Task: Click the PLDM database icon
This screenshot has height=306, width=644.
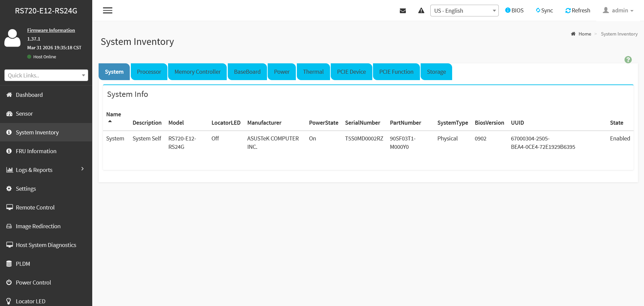Action: point(9,264)
